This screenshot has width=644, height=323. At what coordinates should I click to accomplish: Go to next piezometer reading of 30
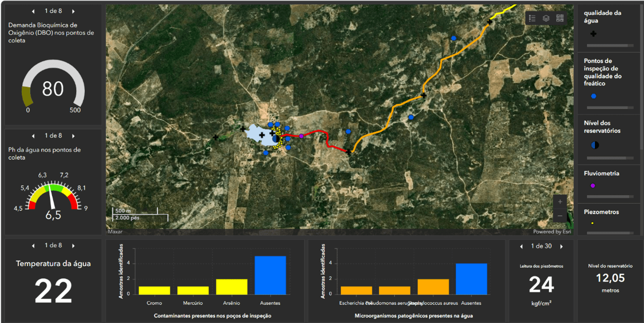[561, 247]
